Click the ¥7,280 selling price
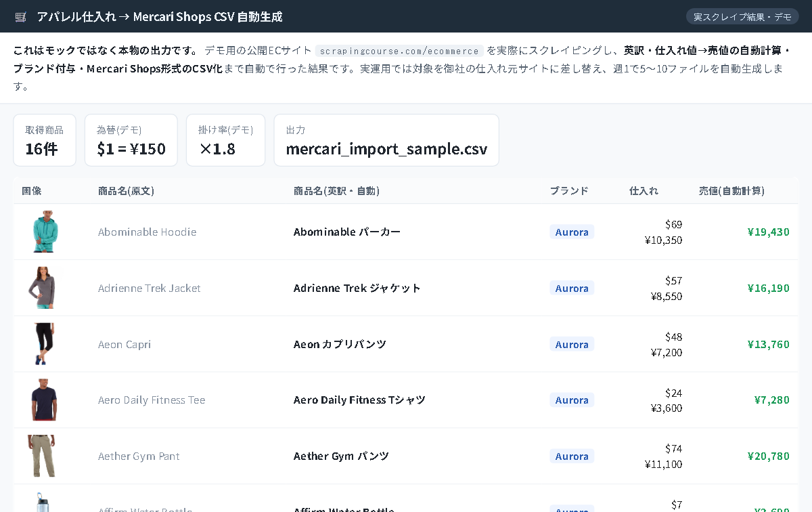The width and height of the screenshot is (812, 512). (x=772, y=400)
